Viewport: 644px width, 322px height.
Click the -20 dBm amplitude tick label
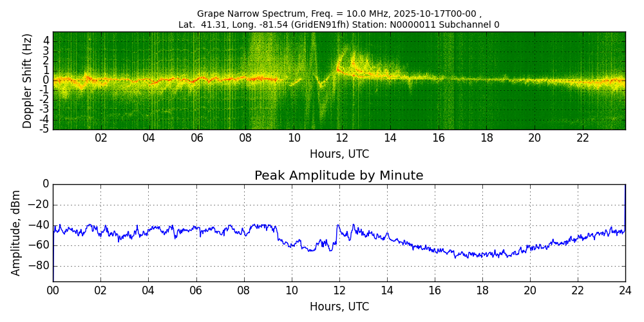coord(40,205)
